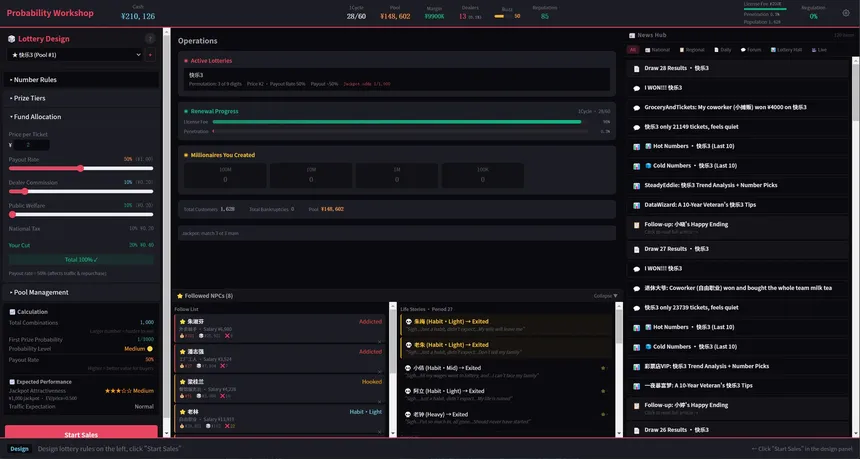860x459 pixels.
Task: Click the Renewal Progress header icon
Action: pos(186,111)
